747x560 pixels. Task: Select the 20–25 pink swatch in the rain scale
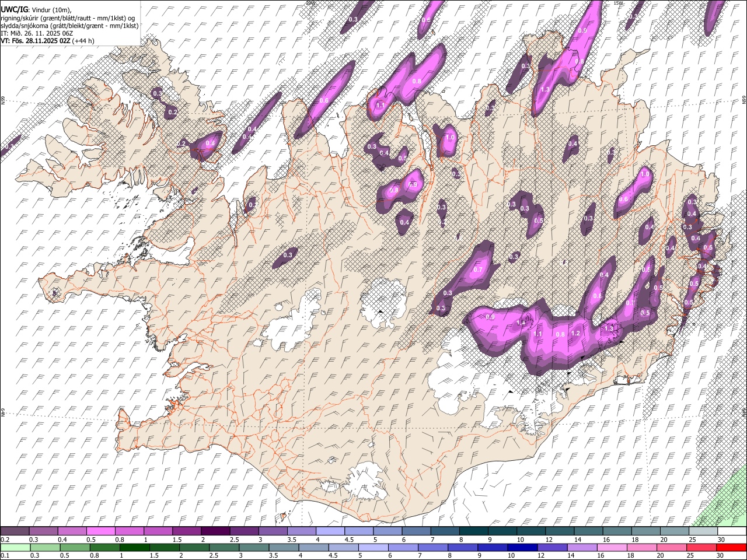[x=672, y=547]
